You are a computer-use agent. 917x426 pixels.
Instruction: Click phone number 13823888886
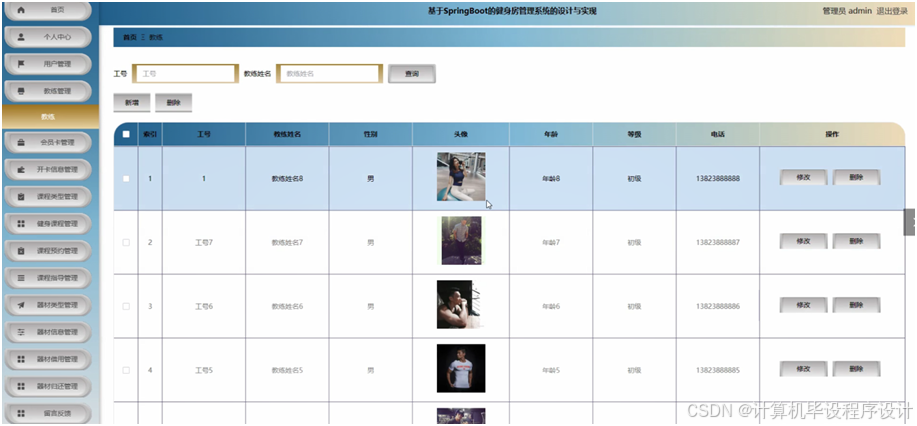718,306
